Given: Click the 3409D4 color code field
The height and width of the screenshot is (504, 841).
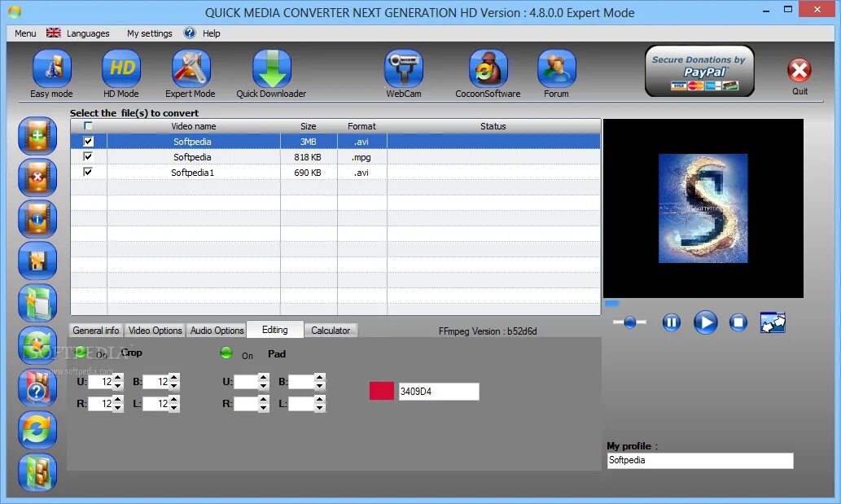Looking at the screenshot, I should click(x=439, y=392).
